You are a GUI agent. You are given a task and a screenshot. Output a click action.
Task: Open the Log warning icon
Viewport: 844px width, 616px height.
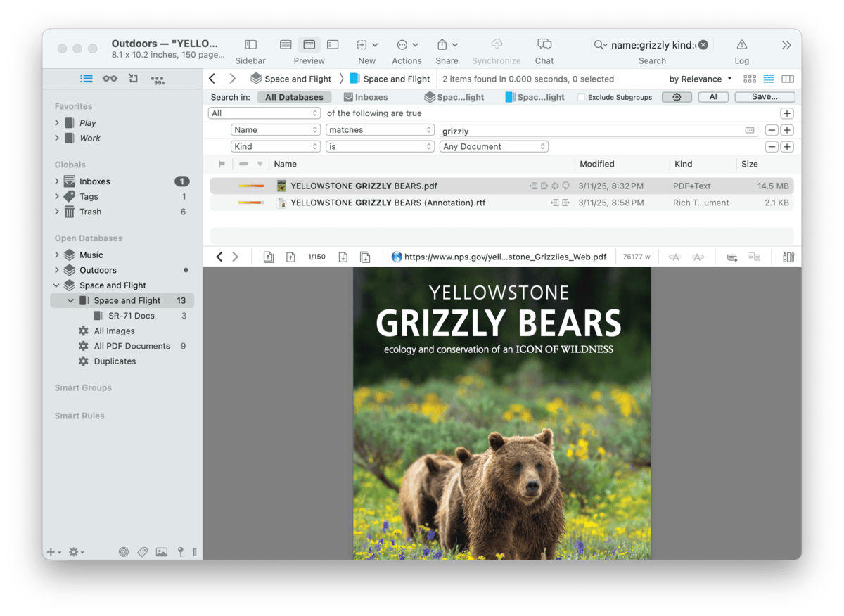741,44
